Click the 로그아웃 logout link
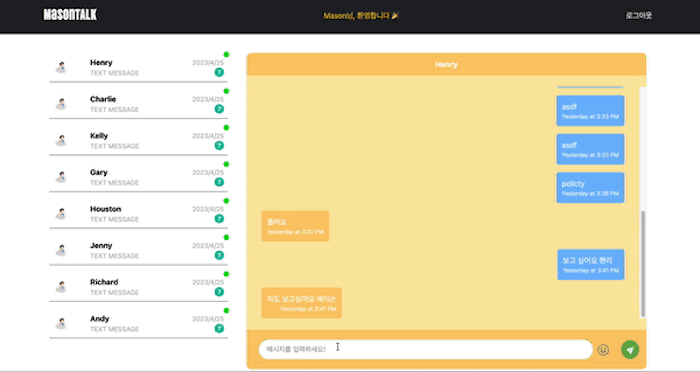This screenshot has height=372, width=700. pyautogui.click(x=638, y=16)
